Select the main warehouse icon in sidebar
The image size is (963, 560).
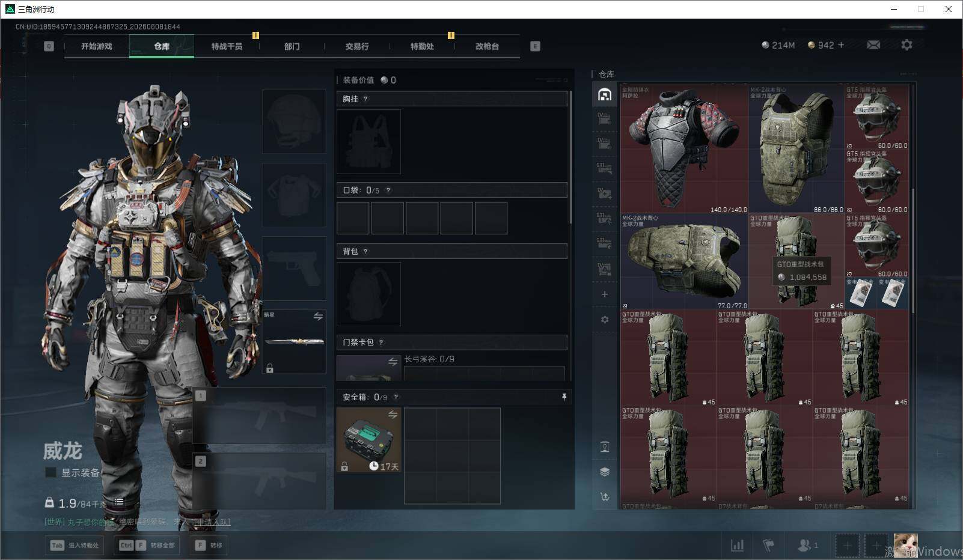pyautogui.click(x=605, y=94)
